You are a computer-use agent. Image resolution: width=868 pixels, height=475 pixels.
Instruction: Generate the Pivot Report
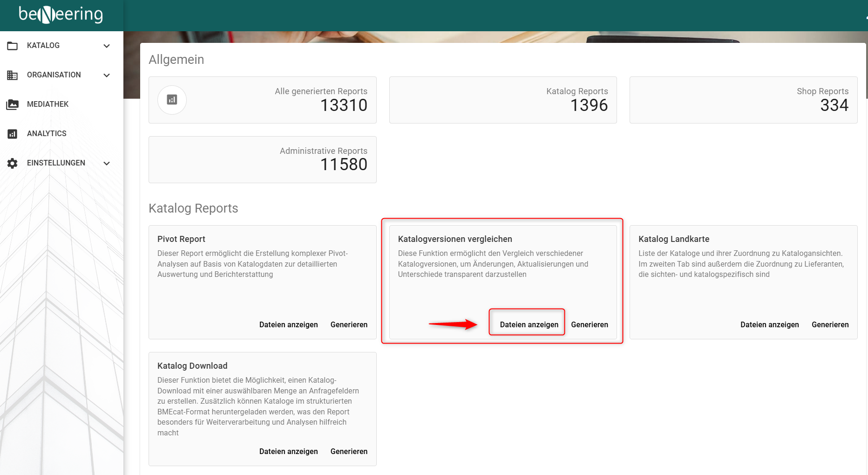click(349, 324)
